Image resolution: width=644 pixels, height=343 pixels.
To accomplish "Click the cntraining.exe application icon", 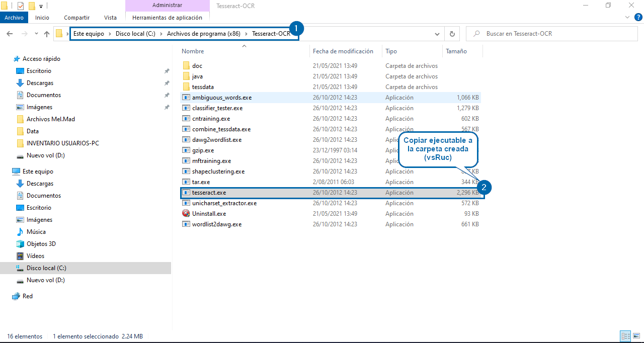I will (x=186, y=119).
